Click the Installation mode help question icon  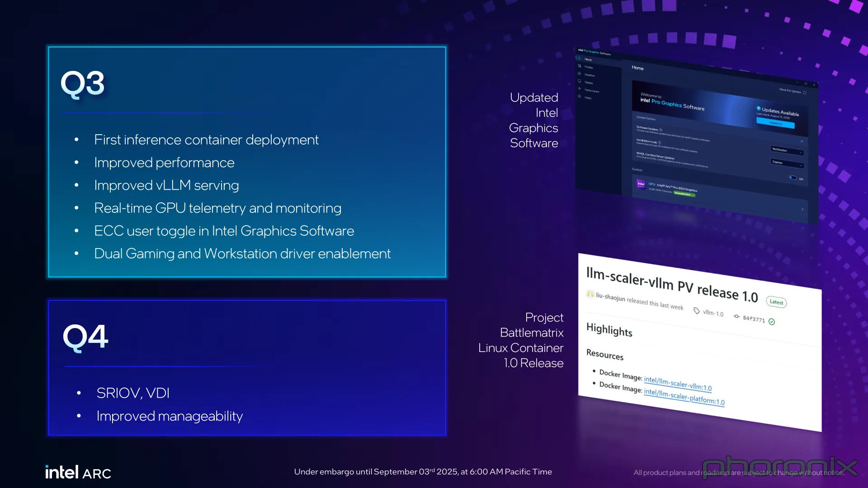(x=660, y=142)
